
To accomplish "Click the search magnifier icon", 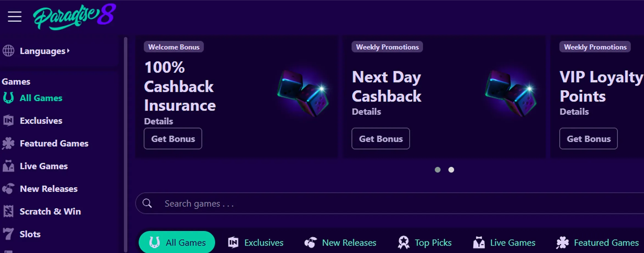I will pos(147,204).
